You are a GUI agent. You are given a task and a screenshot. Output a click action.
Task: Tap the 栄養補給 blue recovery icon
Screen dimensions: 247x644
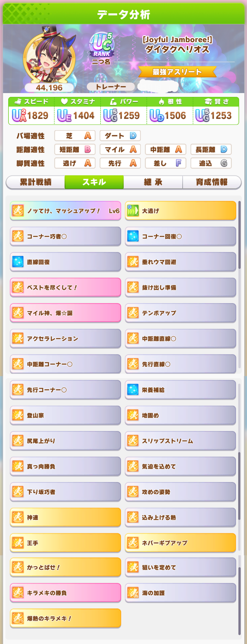[133, 390]
